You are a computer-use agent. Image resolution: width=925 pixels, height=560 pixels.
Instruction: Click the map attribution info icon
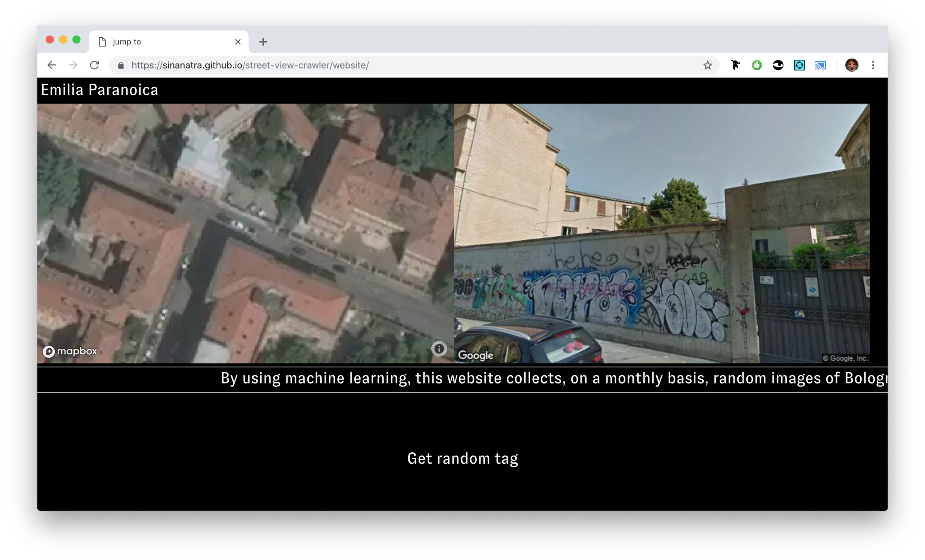tap(439, 349)
